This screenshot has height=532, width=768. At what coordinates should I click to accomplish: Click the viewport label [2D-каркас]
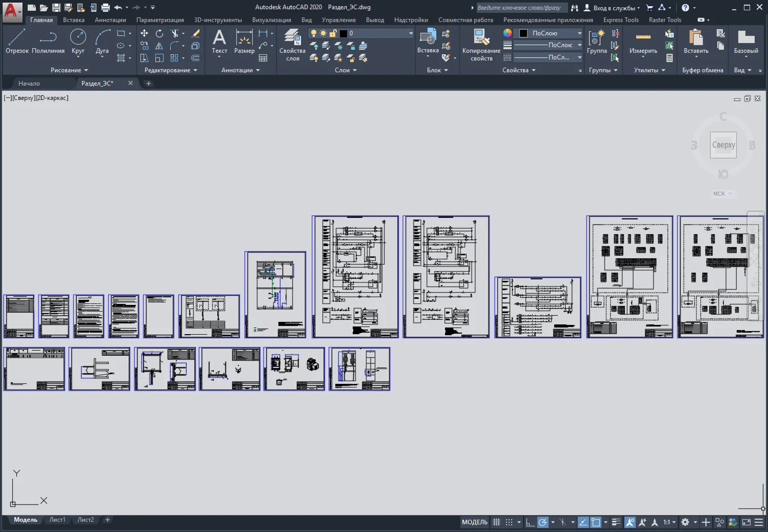tap(52, 98)
